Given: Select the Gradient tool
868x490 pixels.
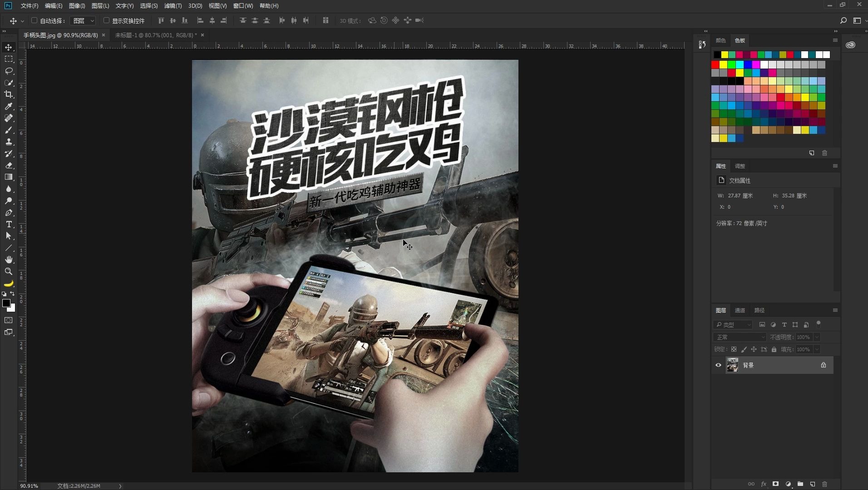Looking at the screenshot, I should point(9,177).
